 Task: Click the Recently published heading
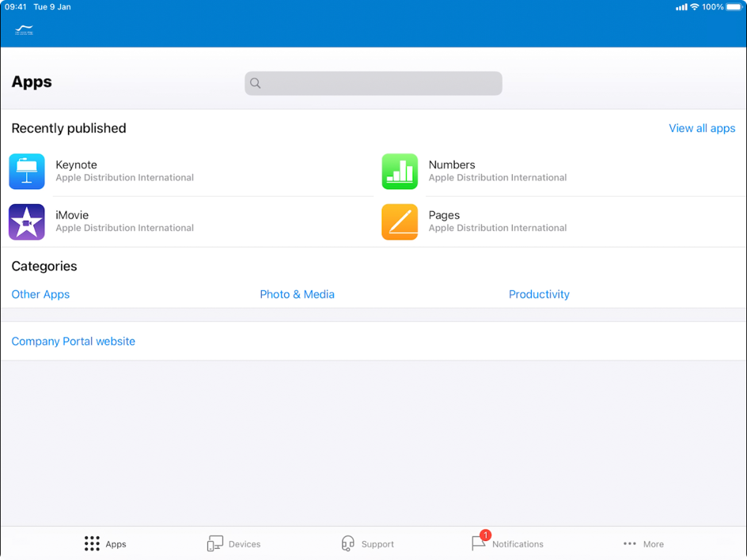[69, 129]
